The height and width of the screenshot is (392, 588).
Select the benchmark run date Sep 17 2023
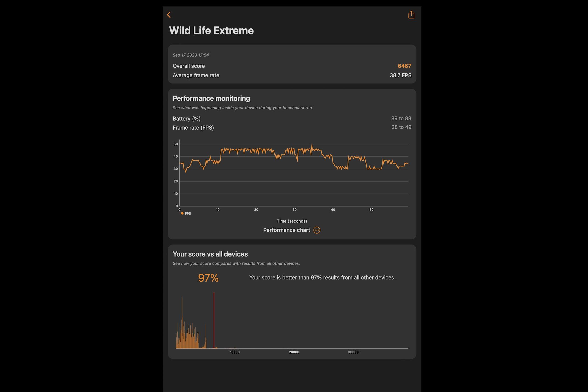[x=191, y=55]
